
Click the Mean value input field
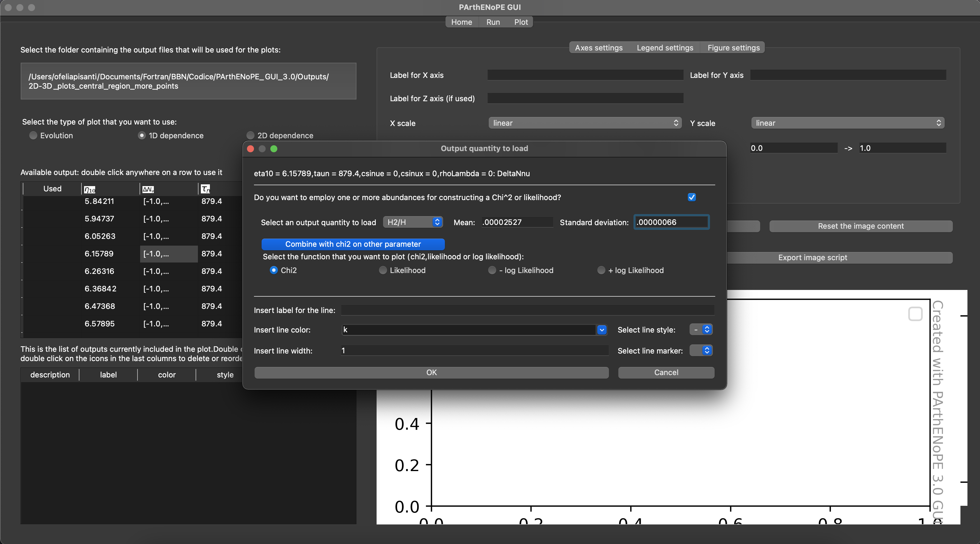click(x=517, y=222)
